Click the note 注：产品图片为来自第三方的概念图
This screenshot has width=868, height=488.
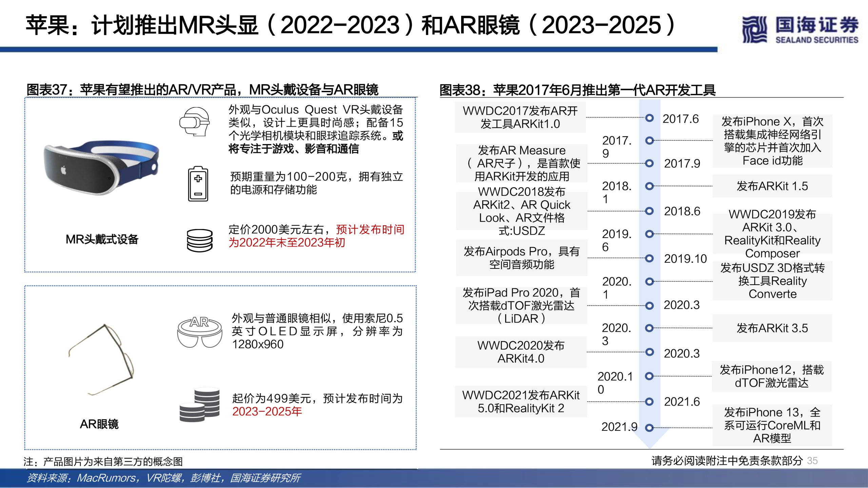coord(103,462)
